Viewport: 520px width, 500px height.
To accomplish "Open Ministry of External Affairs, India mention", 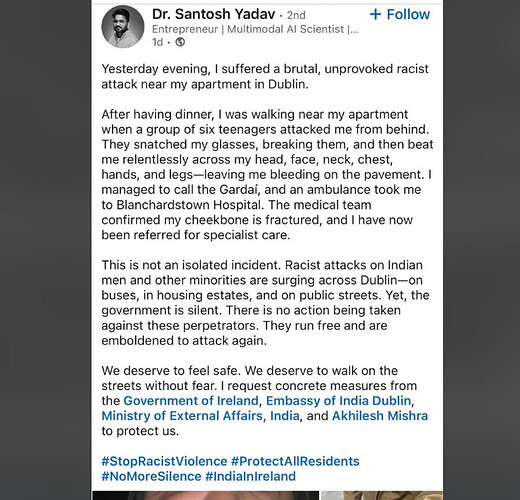I will (x=200, y=416).
